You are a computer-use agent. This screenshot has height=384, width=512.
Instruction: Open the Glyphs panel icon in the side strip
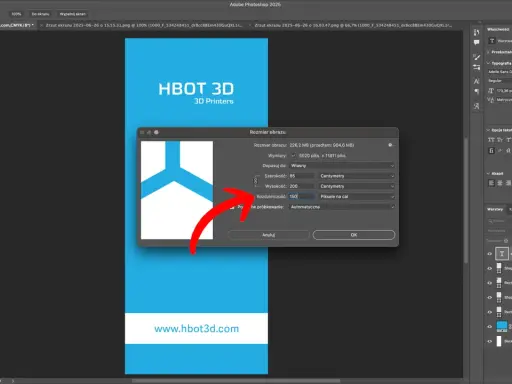pos(476,106)
